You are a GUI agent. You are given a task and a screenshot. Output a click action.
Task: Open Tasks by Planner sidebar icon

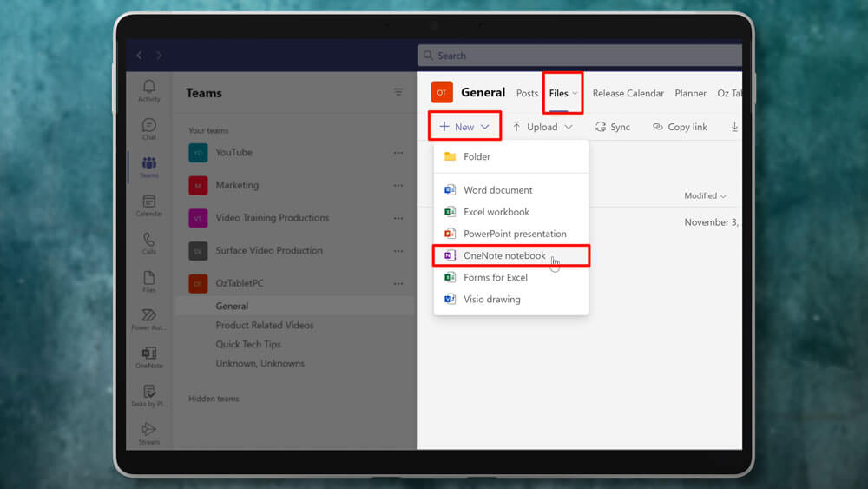point(149,395)
